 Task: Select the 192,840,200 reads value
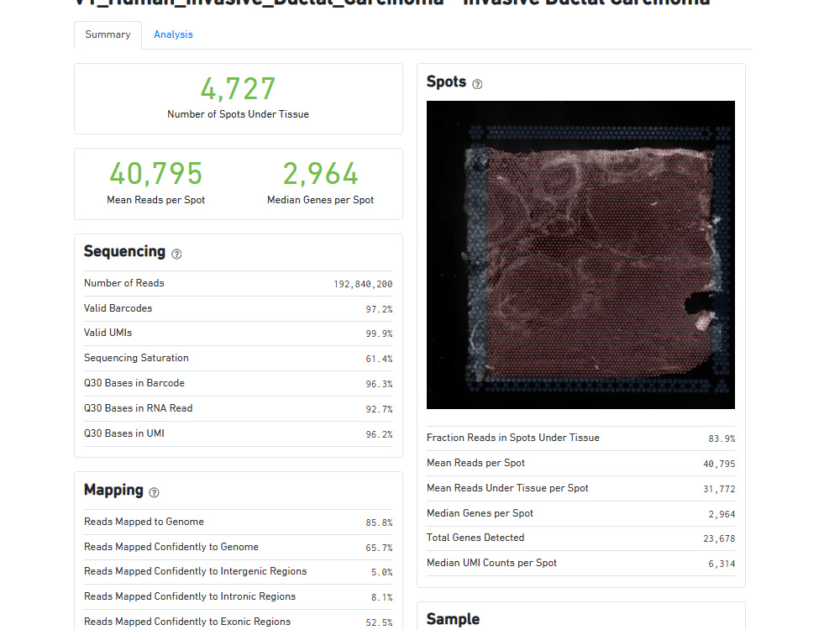click(x=363, y=284)
